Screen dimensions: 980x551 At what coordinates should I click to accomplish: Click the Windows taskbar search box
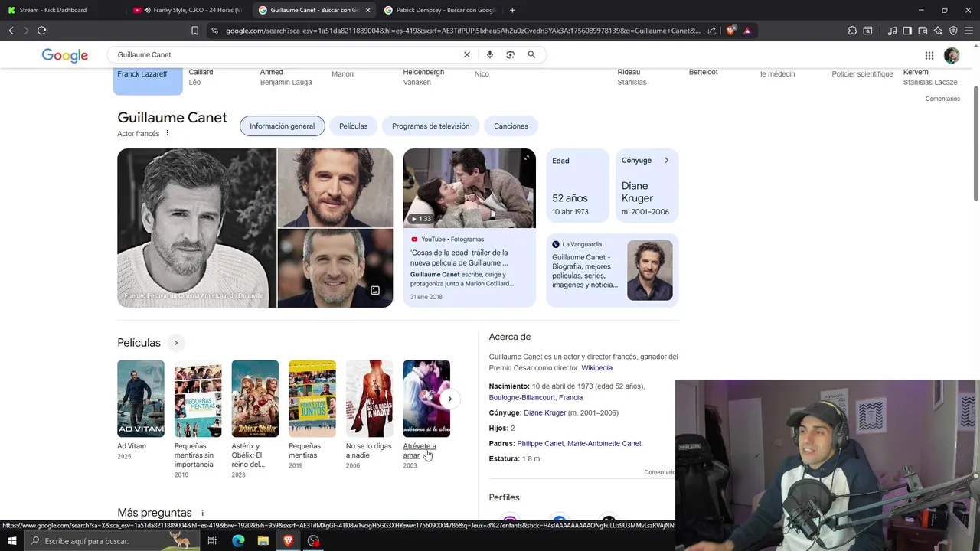(111, 541)
